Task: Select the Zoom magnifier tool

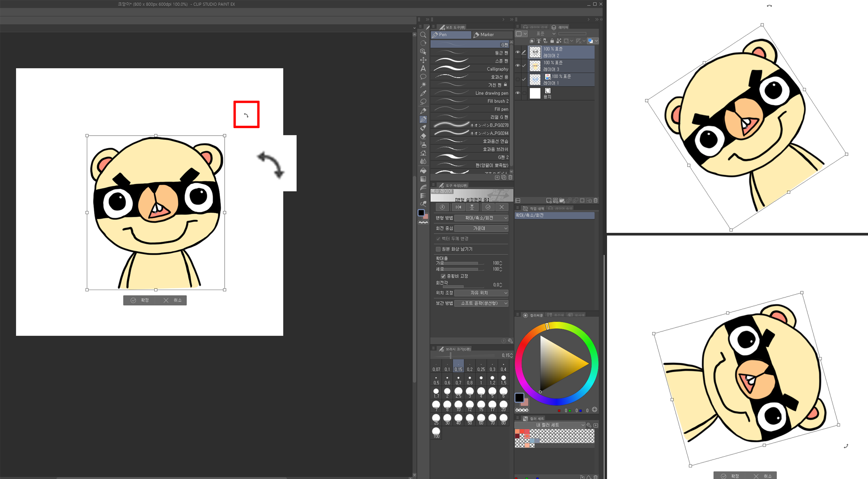Action: click(423, 35)
